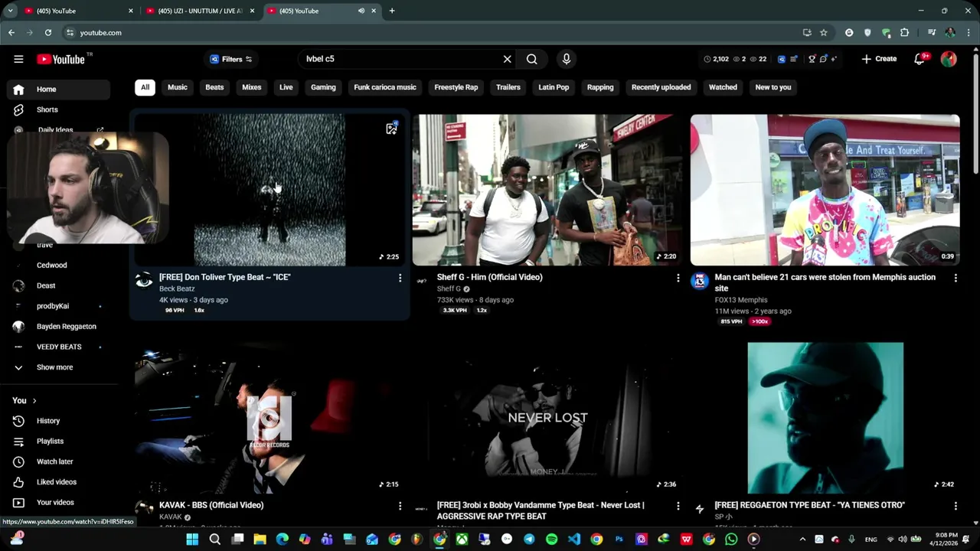The width and height of the screenshot is (980, 551).
Task: Open more options for 3robi Type Beat
Action: coord(678,506)
